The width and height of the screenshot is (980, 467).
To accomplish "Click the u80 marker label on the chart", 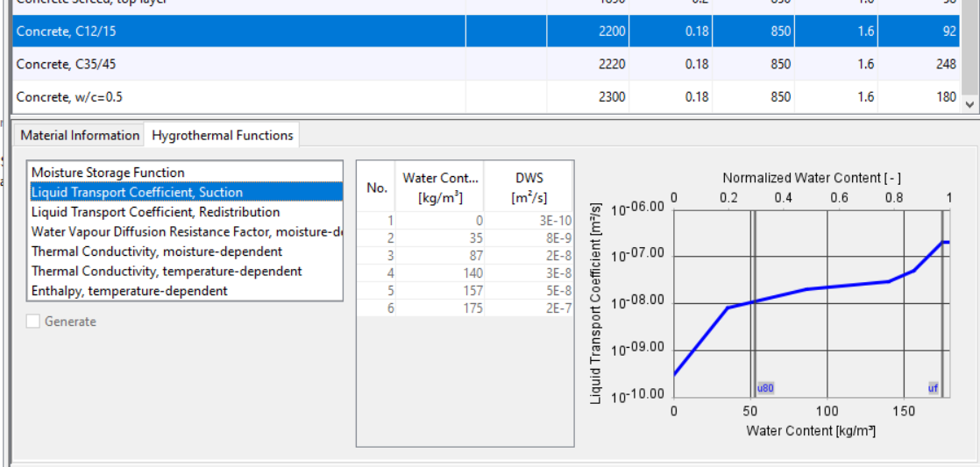I will point(765,387).
